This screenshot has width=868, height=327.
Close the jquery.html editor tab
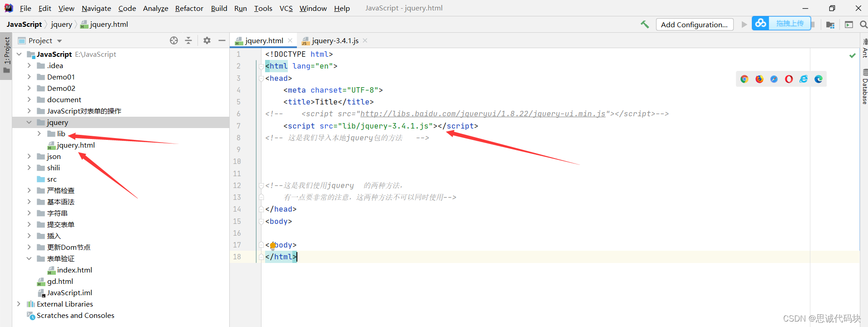point(290,40)
